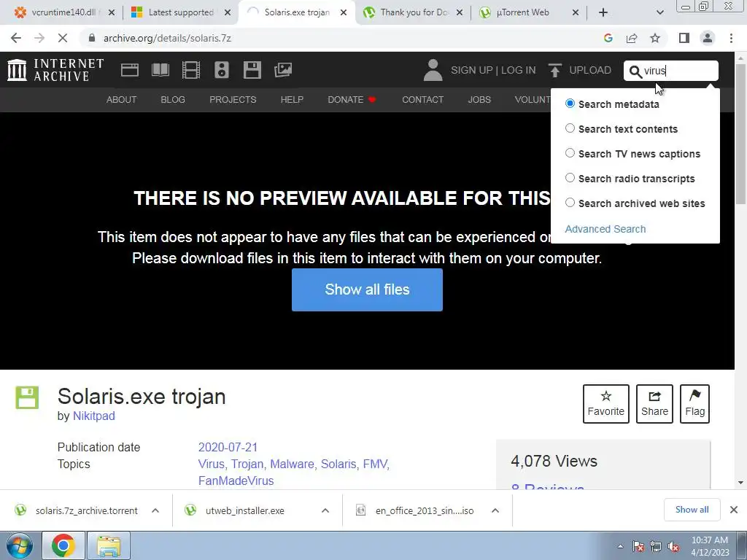Screen dimensions: 747x560
Task: Open the Web (Wayback) media icon
Action: tap(130, 70)
